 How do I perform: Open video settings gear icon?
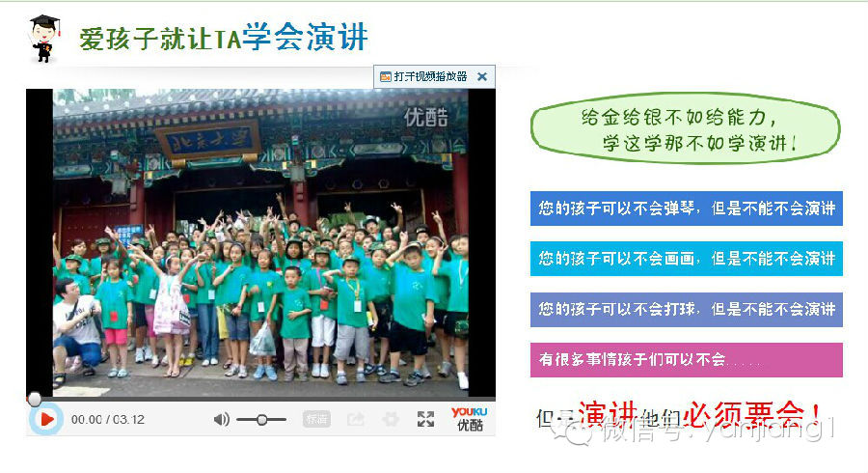[x=391, y=419]
